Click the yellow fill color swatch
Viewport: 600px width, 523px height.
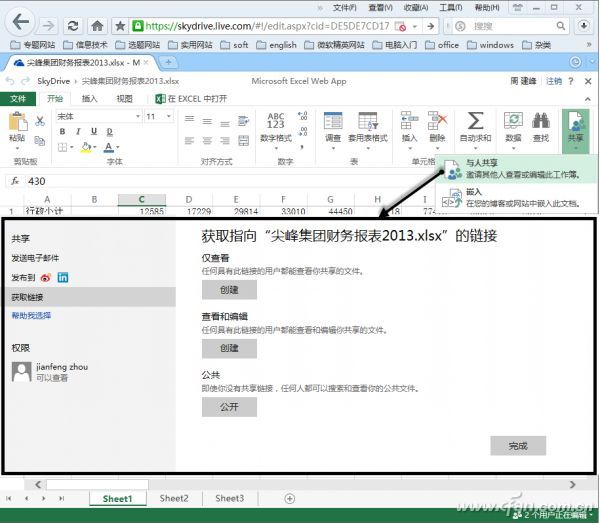pyautogui.click(x=86, y=147)
